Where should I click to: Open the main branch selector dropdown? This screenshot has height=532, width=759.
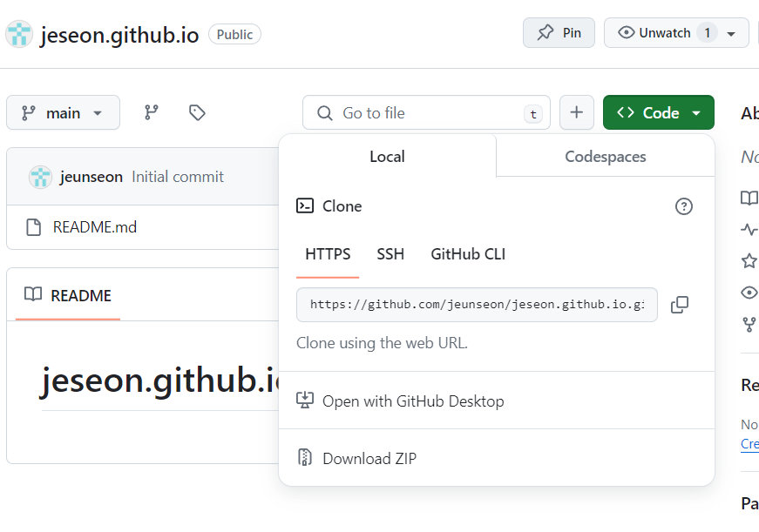[63, 112]
